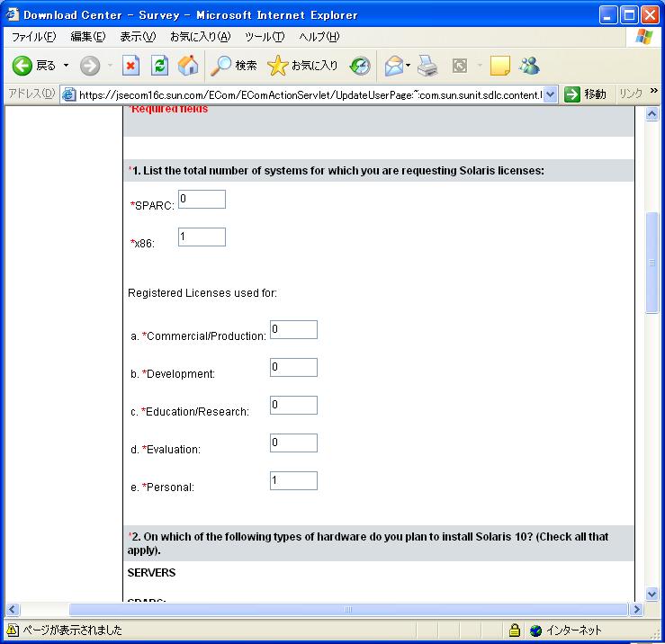
Task: Click the 'SERVERS' heading text
Action: 151,573
